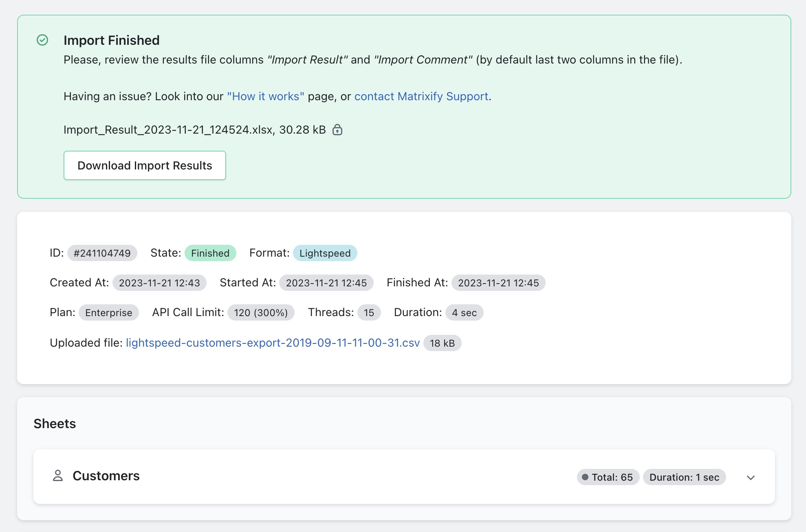The image size is (806, 532).
Task: Click the Customers person icon
Action: 58,476
